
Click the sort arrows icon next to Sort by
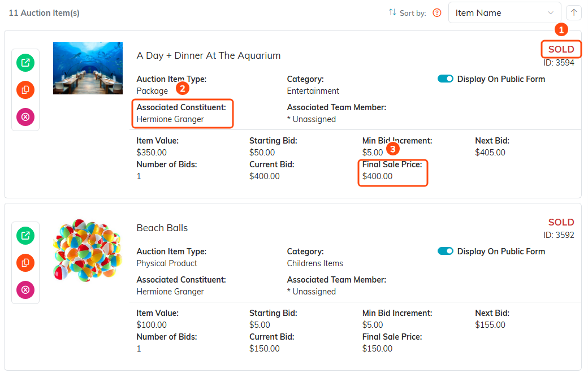tap(392, 12)
